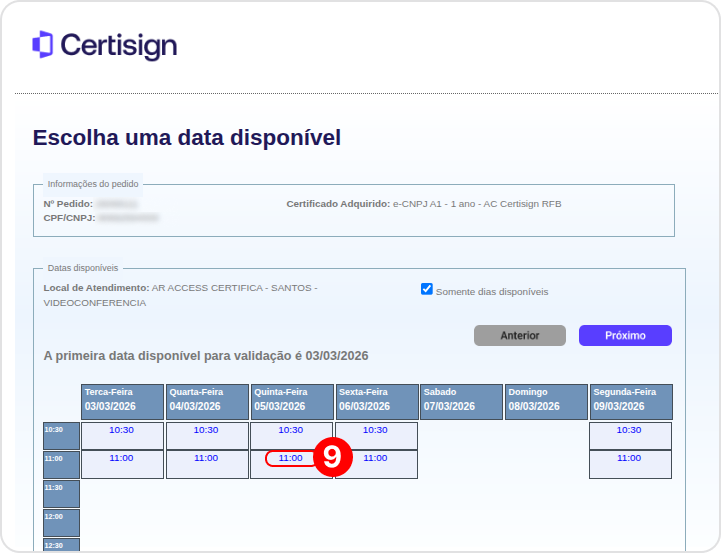
Task: Click the Informações do pedido legend
Action: 93,184
